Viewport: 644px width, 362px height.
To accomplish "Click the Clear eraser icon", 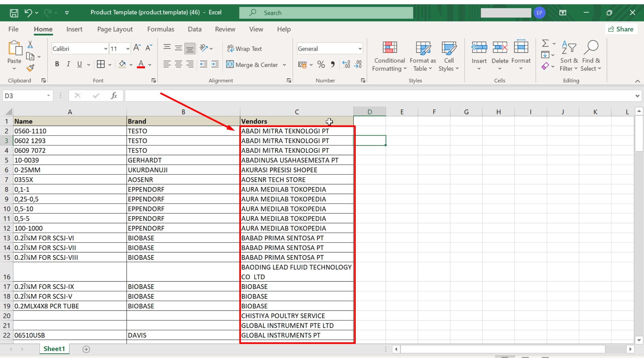I will click(x=545, y=66).
